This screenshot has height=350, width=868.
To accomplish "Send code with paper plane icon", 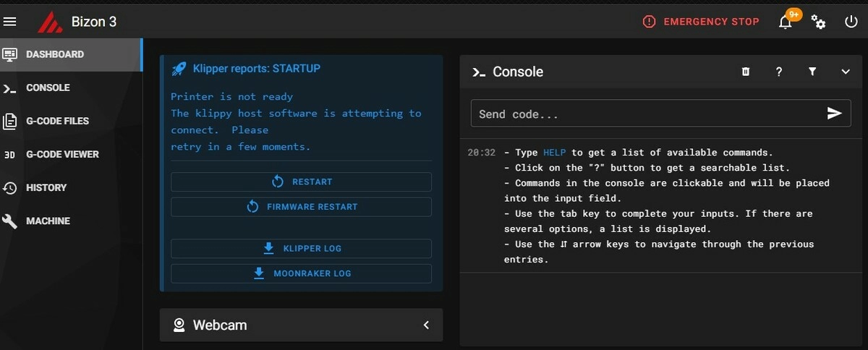I will [834, 114].
